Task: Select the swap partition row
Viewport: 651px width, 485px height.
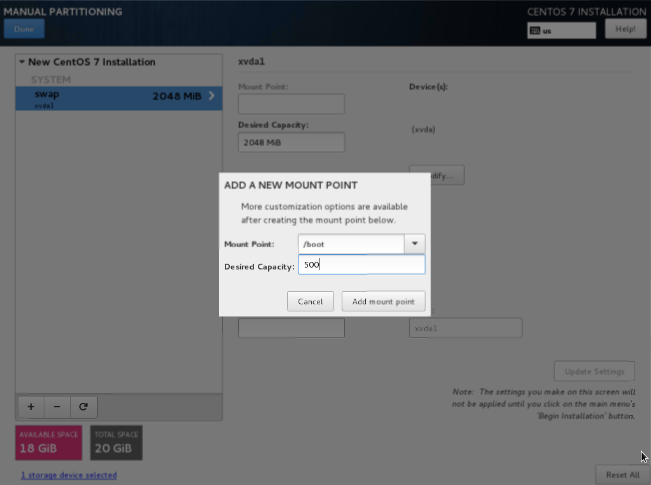Action: (119, 98)
